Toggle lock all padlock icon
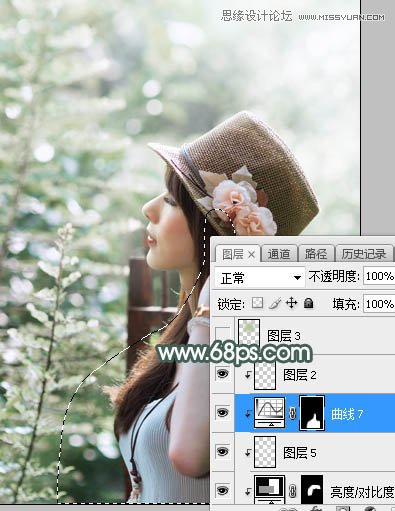This screenshot has width=395, height=511. coord(309,303)
